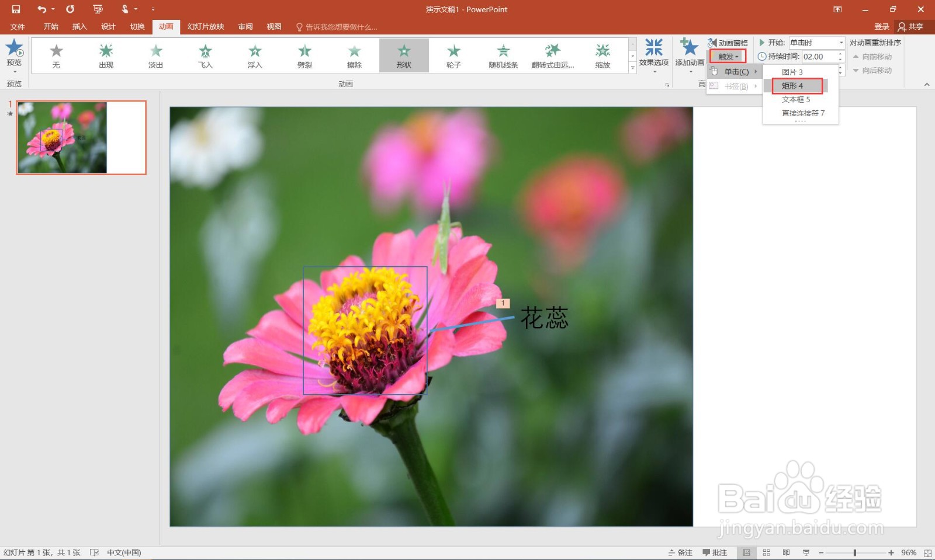Expand 单击(C) submenu

click(734, 72)
